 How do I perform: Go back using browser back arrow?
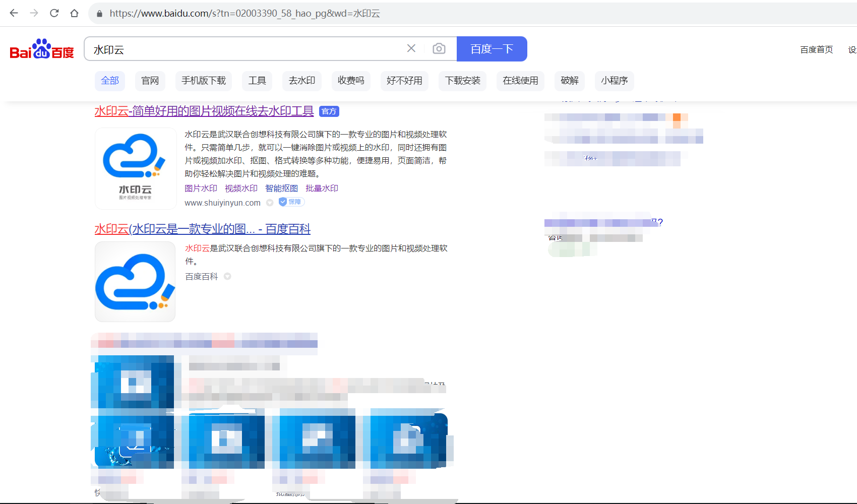pos(14,13)
